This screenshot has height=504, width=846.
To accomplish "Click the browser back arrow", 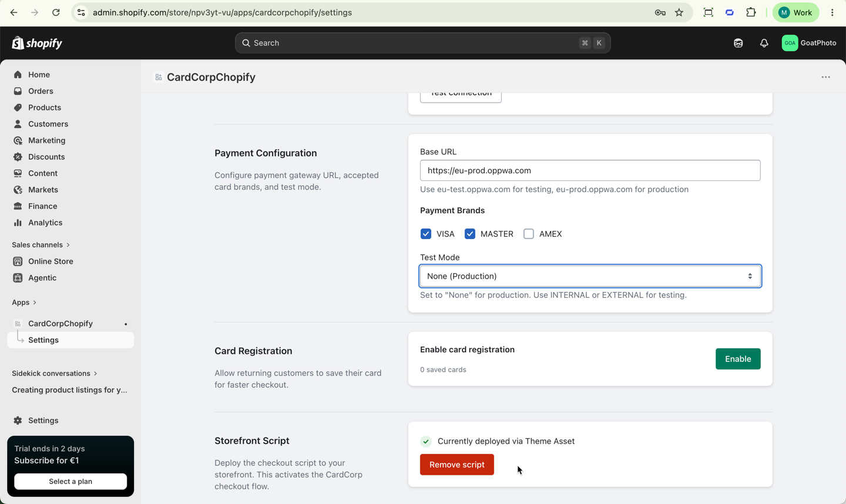I will point(14,12).
